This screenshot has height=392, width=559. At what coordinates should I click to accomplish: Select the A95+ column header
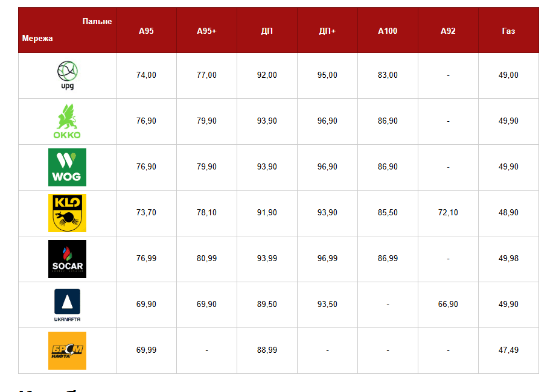point(206,31)
